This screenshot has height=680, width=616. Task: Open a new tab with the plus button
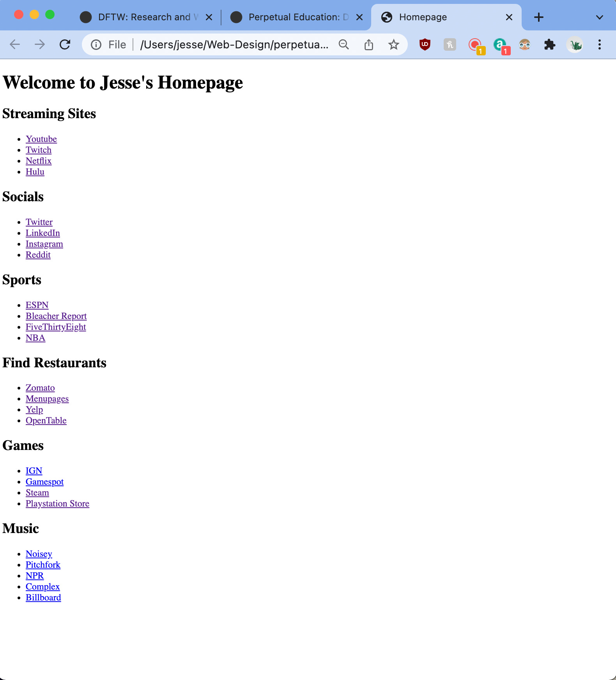pyautogui.click(x=539, y=17)
